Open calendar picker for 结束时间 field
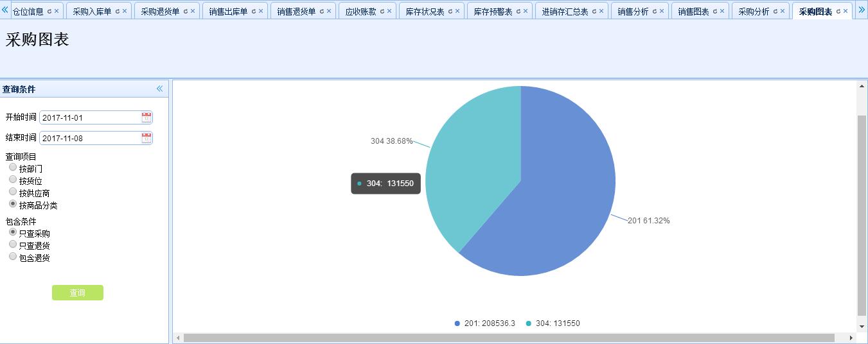This screenshot has width=868, height=344. [146, 138]
